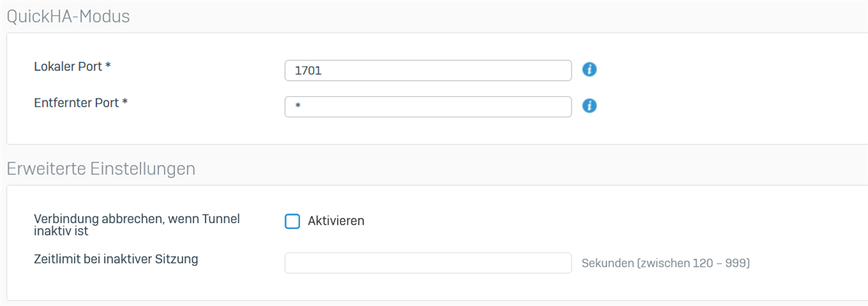
Task: Click the Zeitlimit bei inaktiver Sitzung label
Action: [116, 259]
